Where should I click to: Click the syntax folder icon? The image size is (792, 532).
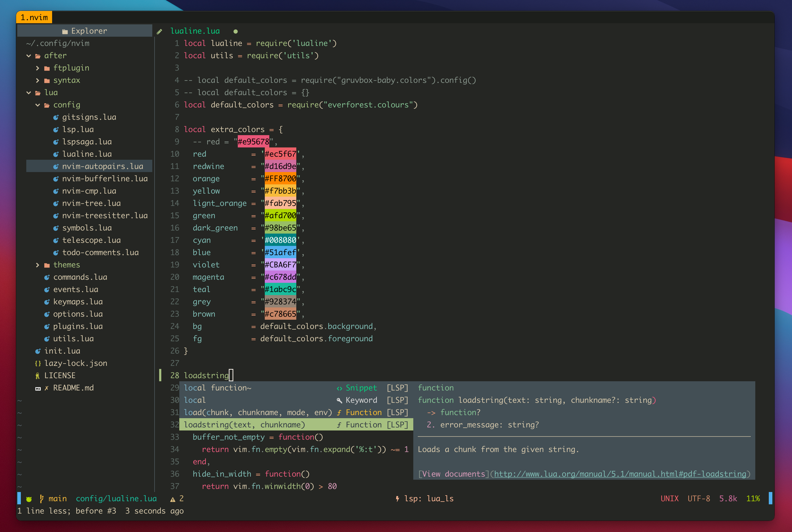[x=47, y=81]
